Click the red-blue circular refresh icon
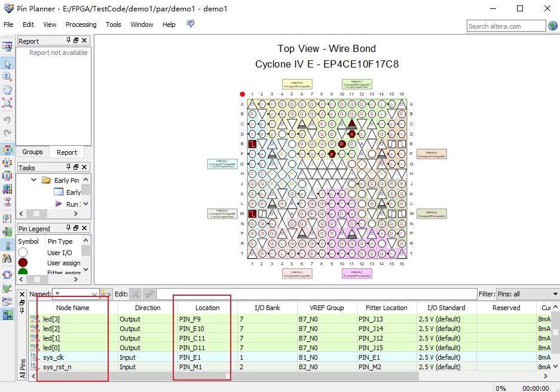The image size is (560, 392). pos(8,275)
